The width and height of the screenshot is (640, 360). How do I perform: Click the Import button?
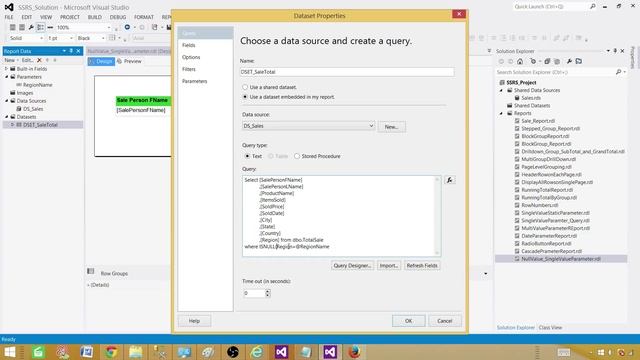click(x=389, y=265)
